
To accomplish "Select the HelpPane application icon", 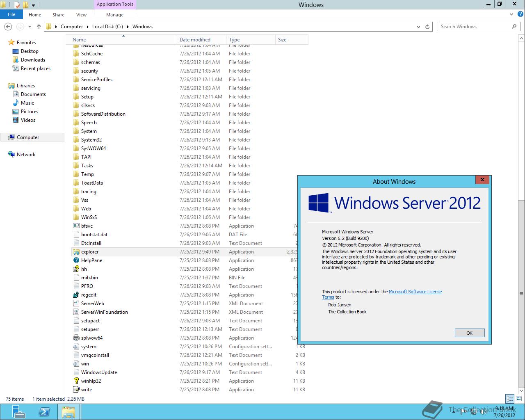I will (x=76, y=260).
